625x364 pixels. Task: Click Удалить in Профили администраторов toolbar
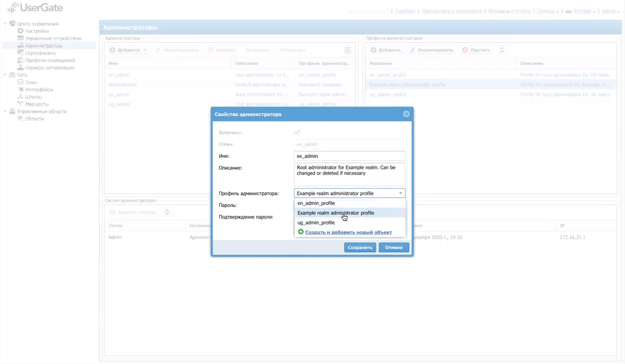click(476, 50)
